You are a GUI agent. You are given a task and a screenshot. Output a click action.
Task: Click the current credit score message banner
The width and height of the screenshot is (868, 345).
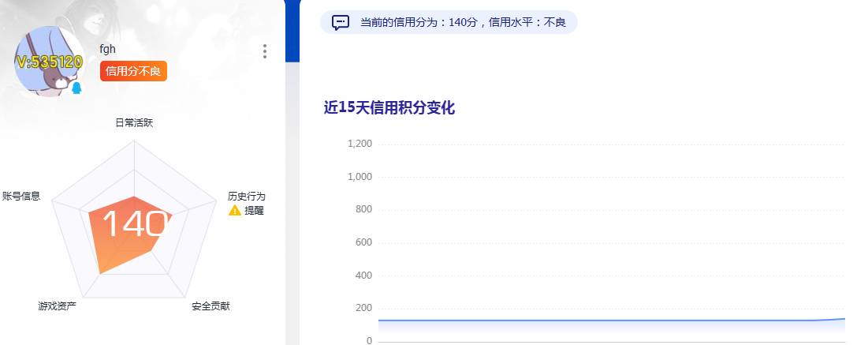(449, 23)
